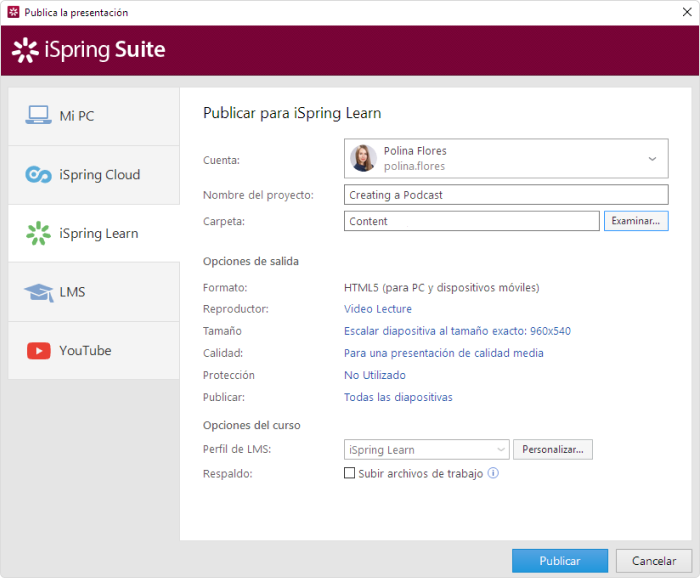Screen dimensions: 700x578
Task: Select the iSpring Learn tab
Action: (x=94, y=233)
